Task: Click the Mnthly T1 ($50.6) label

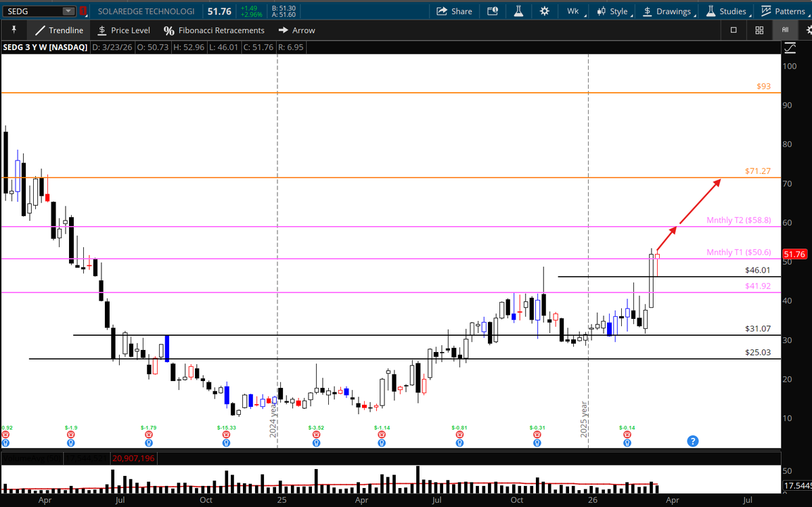Action: pos(739,252)
